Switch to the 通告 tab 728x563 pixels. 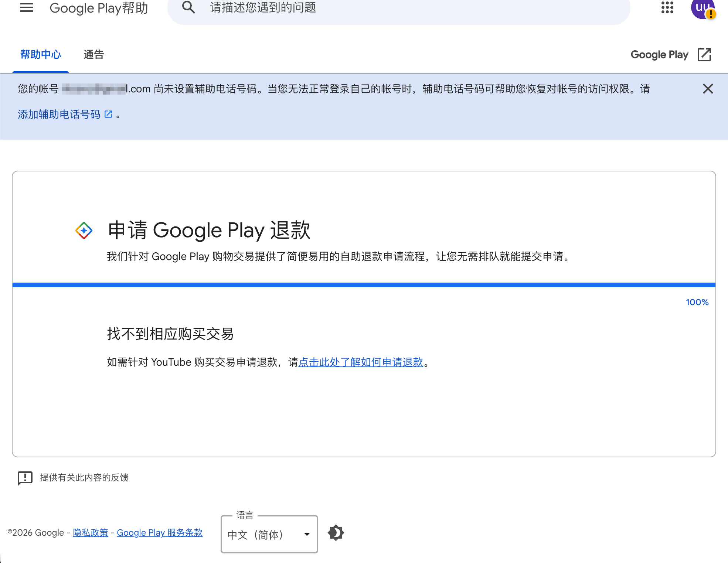94,55
